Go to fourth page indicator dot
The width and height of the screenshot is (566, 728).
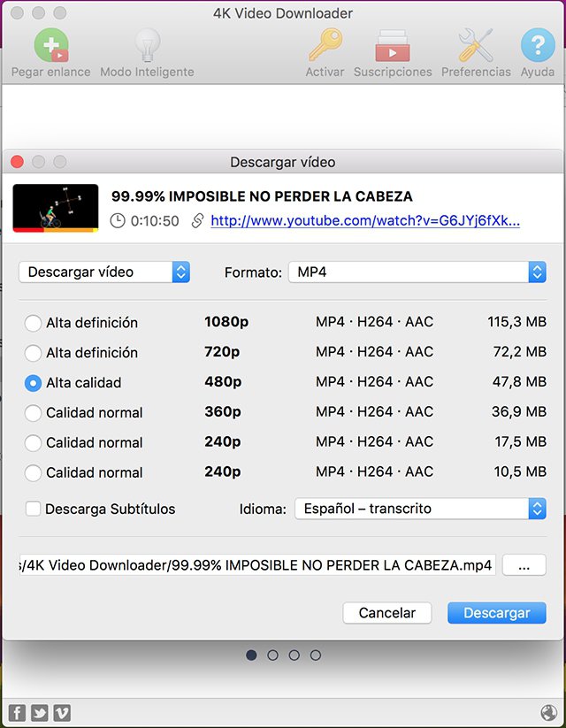tap(316, 655)
